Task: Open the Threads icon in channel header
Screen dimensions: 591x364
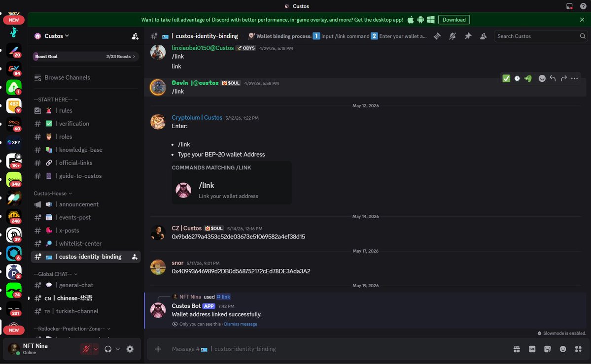Action: pyautogui.click(x=437, y=36)
